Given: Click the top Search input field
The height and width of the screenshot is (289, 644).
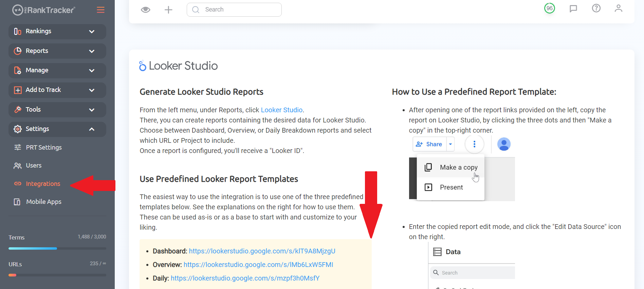Looking at the screenshot, I should 234,9.
